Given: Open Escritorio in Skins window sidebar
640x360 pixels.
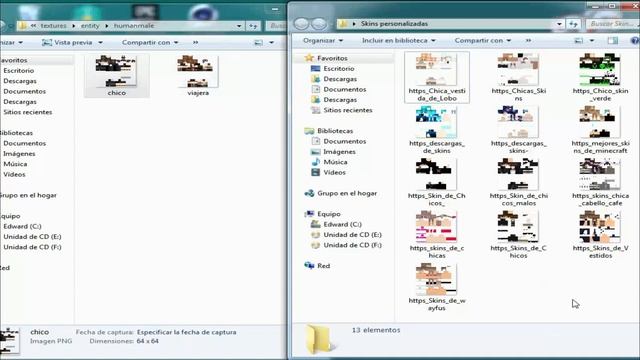Looking at the screenshot, I should [338, 69].
